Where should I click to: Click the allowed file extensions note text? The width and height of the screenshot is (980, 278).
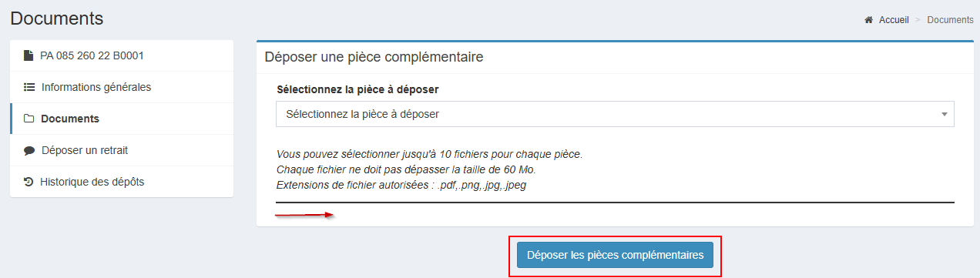pos(401,186)
